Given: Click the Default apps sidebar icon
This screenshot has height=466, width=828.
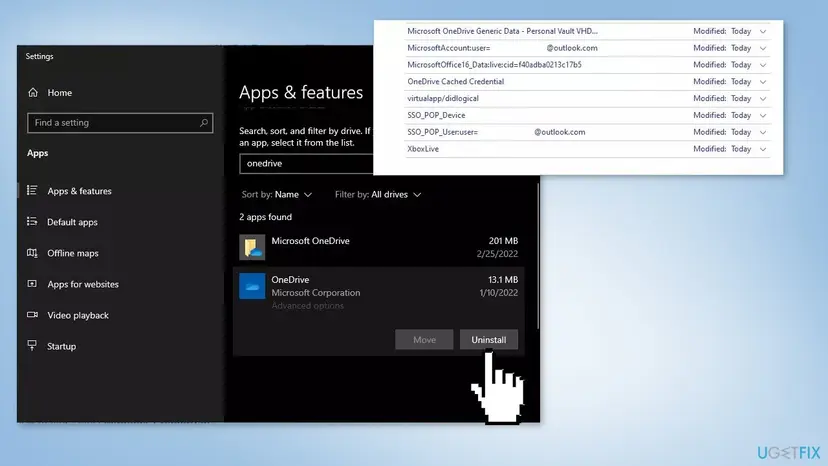Looking at the screenshot, I should coord(32,221).
